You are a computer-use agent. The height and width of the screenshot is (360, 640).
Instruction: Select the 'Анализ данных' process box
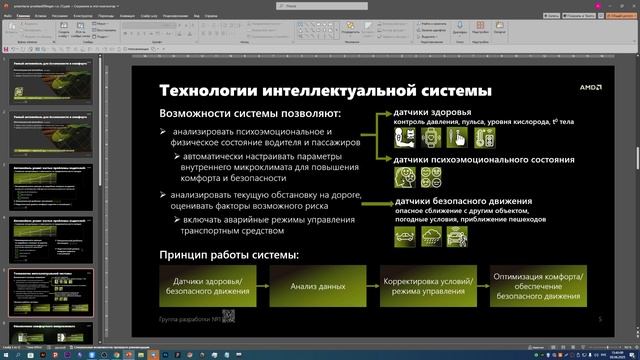(318, 286)
